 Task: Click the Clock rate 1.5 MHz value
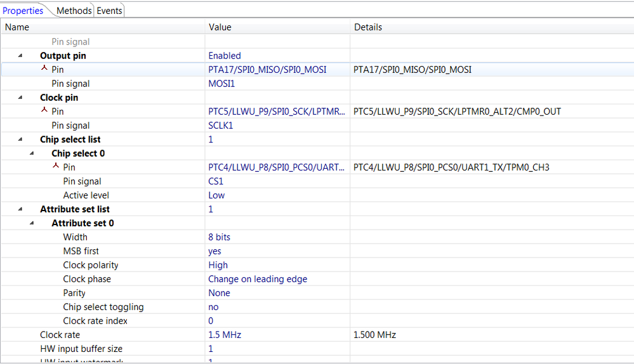[225, 335]
